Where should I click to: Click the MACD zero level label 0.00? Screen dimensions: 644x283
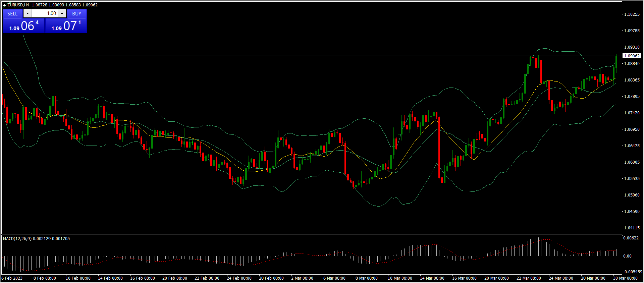coord(627,256)
